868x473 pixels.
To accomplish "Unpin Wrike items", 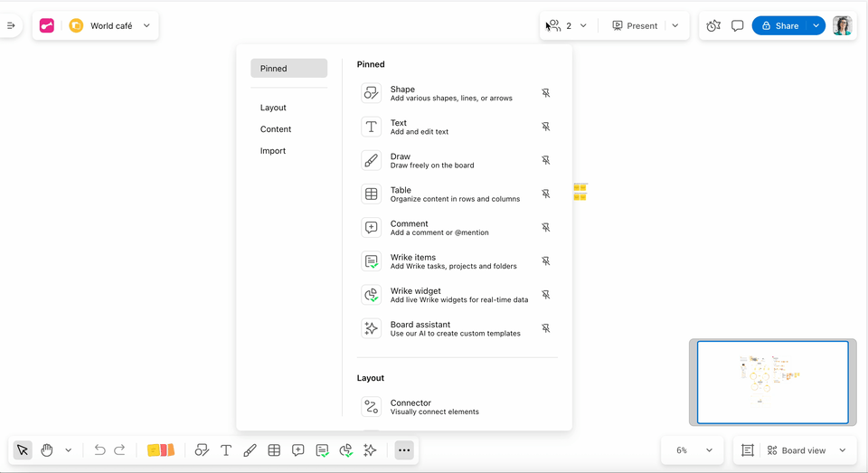I will pos(546,260).
